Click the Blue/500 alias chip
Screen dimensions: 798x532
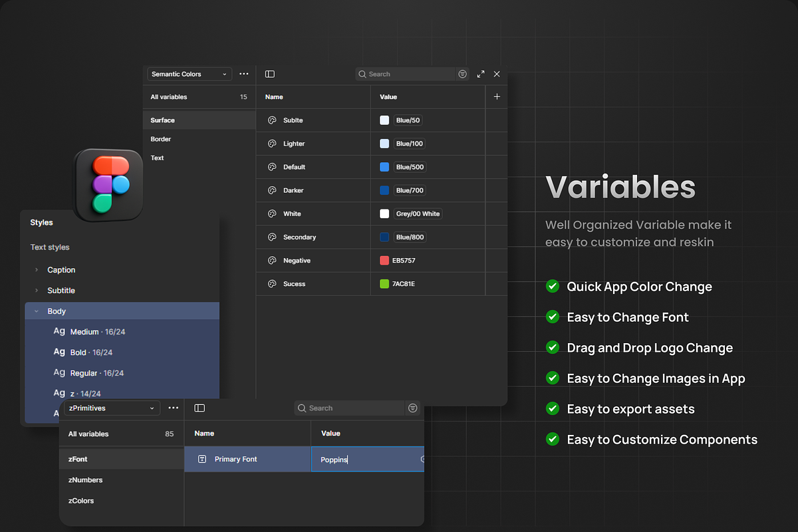pos(410,167)
